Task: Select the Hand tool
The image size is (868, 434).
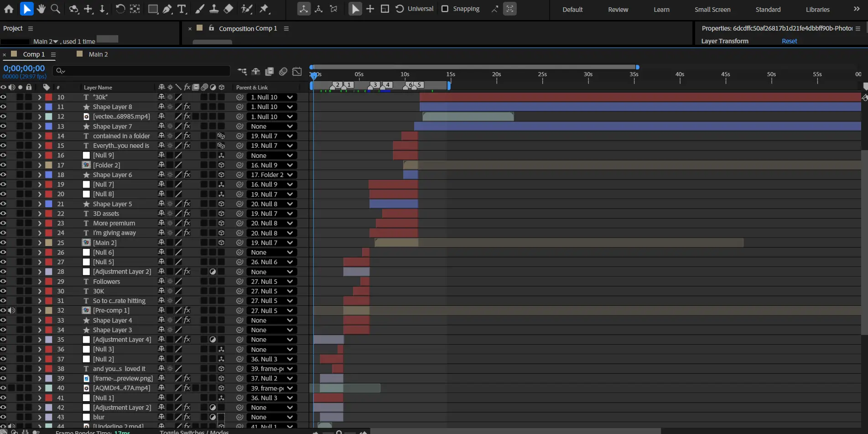Action: (x=41, y=9)
